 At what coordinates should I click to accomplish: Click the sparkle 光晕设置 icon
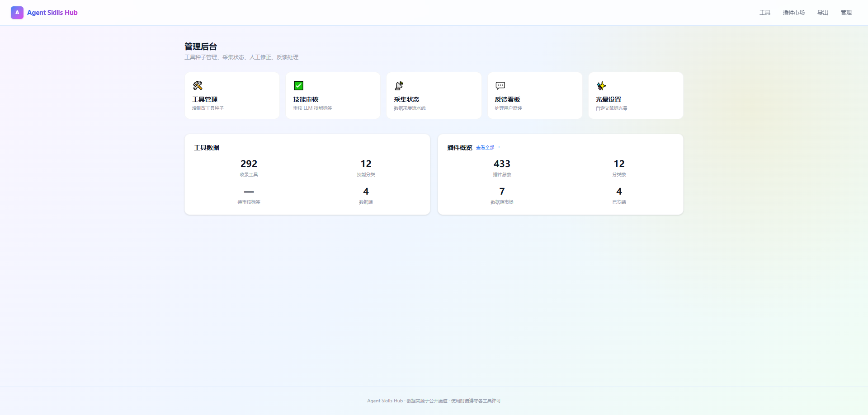(601, 86)
